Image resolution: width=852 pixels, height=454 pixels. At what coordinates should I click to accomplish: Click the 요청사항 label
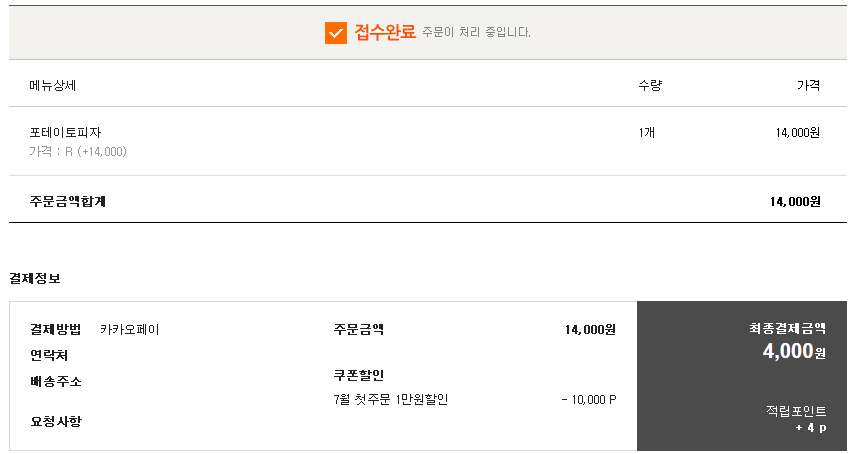coord(55,421)
